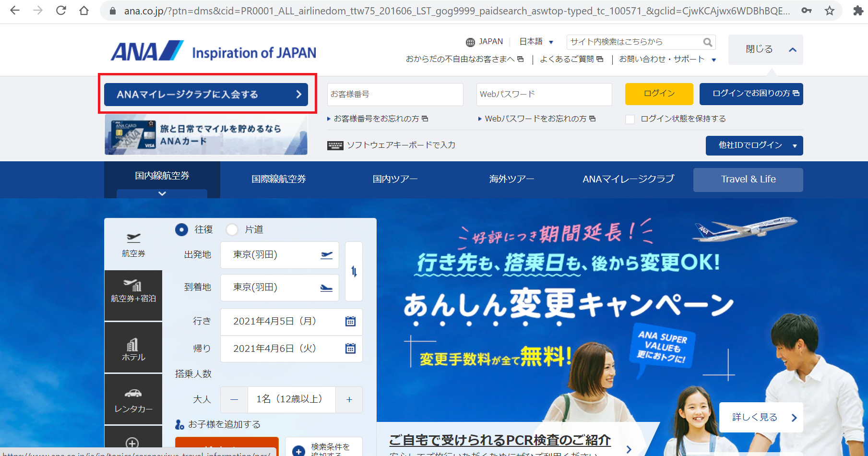Select the ホテル side tab
This screenshot has height=456, width=868.
click(133, 348)
